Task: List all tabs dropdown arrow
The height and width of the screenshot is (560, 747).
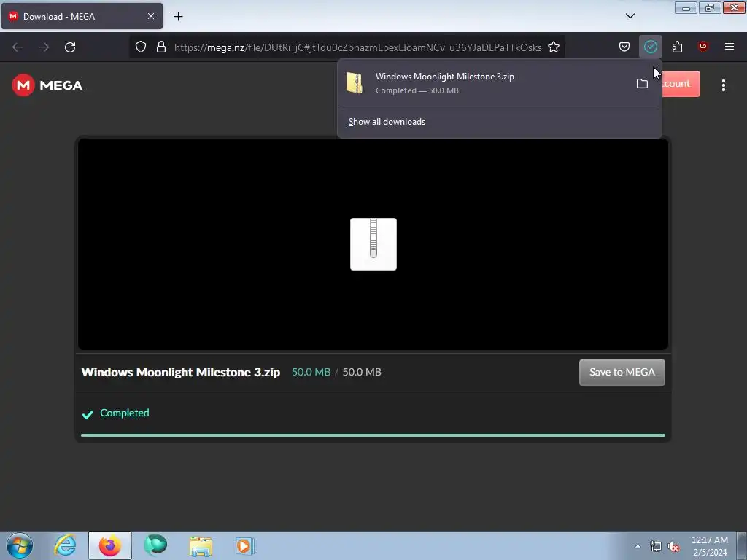Action: pyautogui.click(x=630, y=16)
